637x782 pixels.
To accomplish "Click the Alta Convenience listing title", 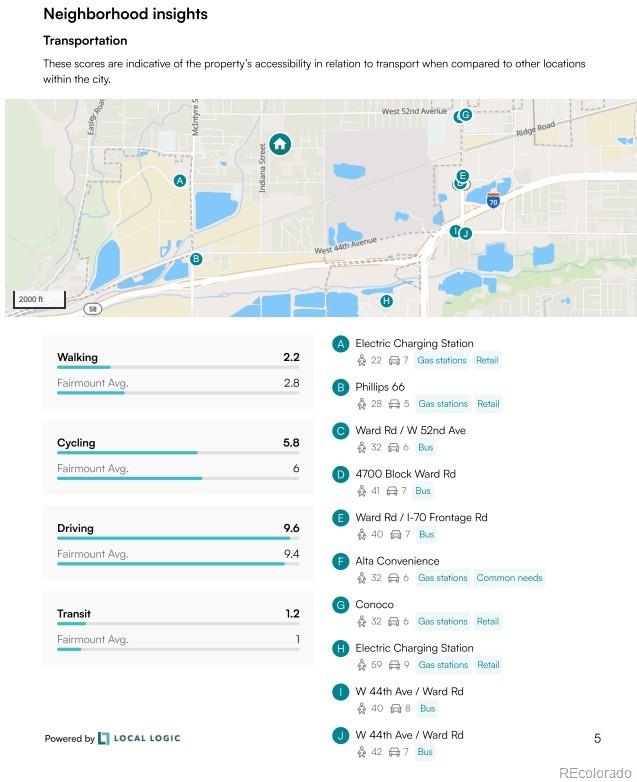I will [x=397, y=561].
